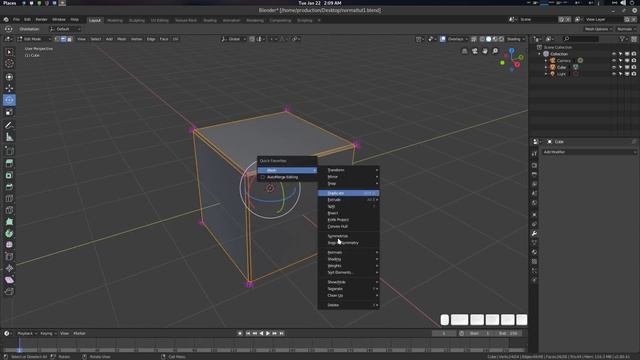Image resolution: width=640 pixels, height=360 pixels.
Task: Select the Bevel tool
Action: pyautogui.click(x=9, y=187)
